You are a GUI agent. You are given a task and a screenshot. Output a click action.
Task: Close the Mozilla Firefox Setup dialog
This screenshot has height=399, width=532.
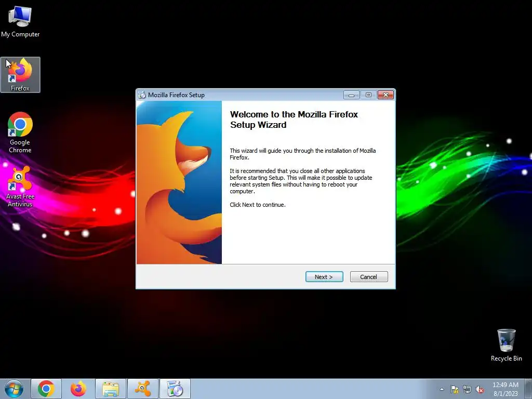[385, 95]
